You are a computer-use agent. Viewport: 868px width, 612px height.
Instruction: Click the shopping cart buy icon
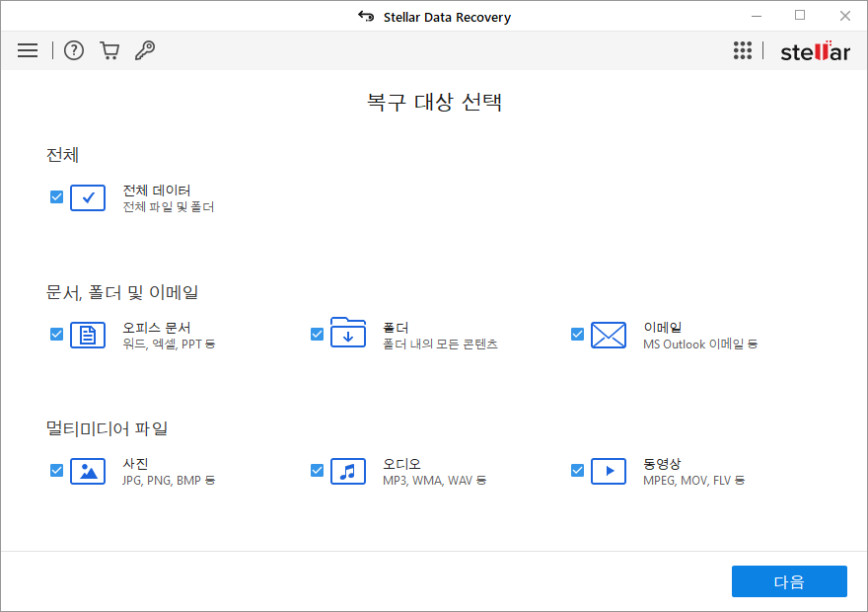coord(109,50)
